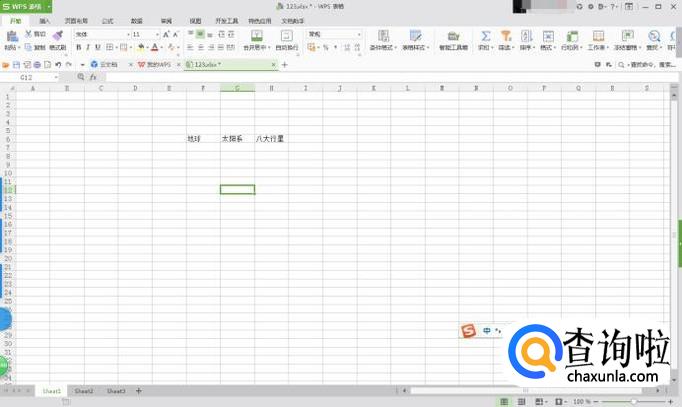Open the Data ribbon tab
Image resolution: width=682 pixels, height=407 pixels.
click(137, 21)
